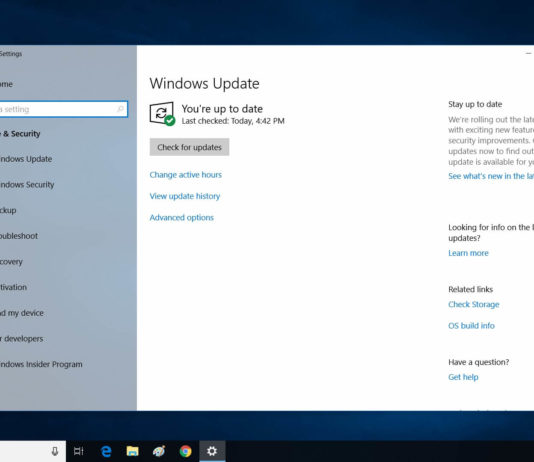Click the taskbar search box
The image size is (534, 462).
[33, 451]
